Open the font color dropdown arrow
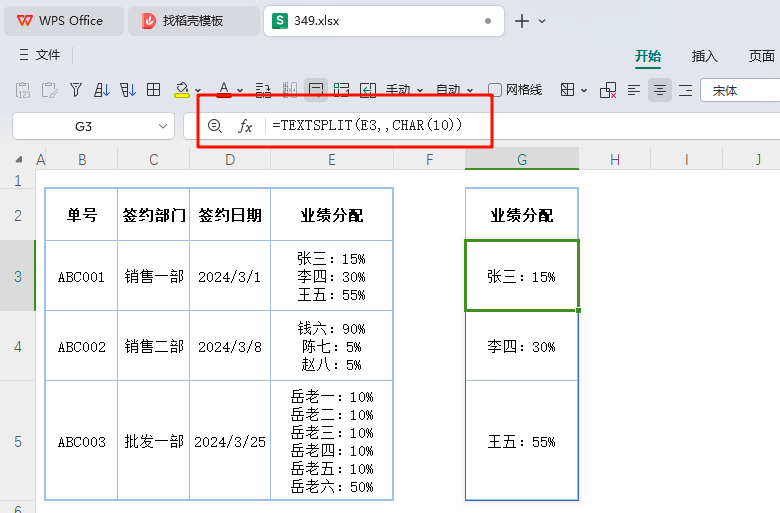The height and width of the screenshot is (513, 780). (x=240, y=91)
